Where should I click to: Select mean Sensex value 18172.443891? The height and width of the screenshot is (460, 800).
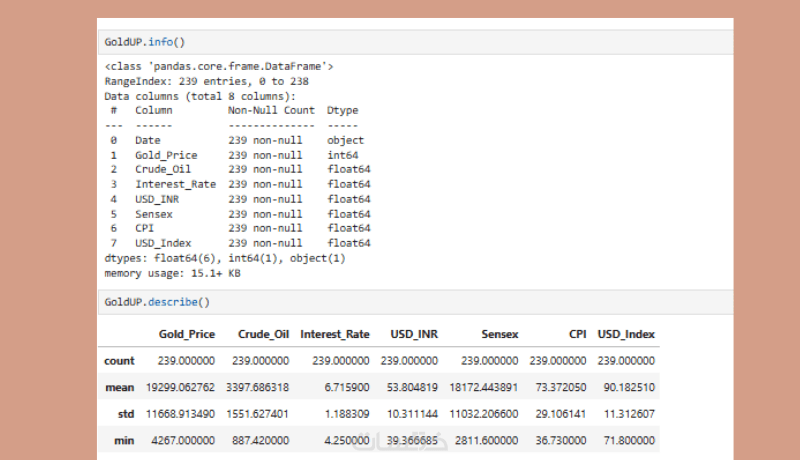click(484, 388)
